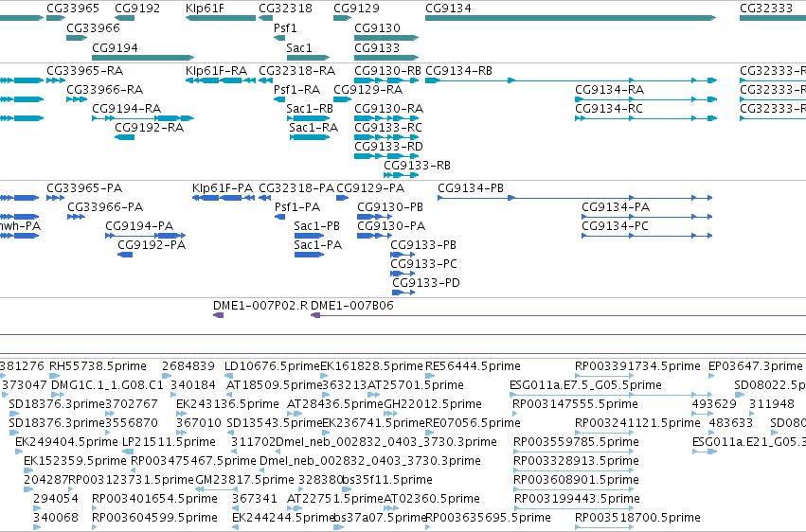Click EST RP003391734.5prime label
The width and height of the screenshot is (806, 532).
637,366
